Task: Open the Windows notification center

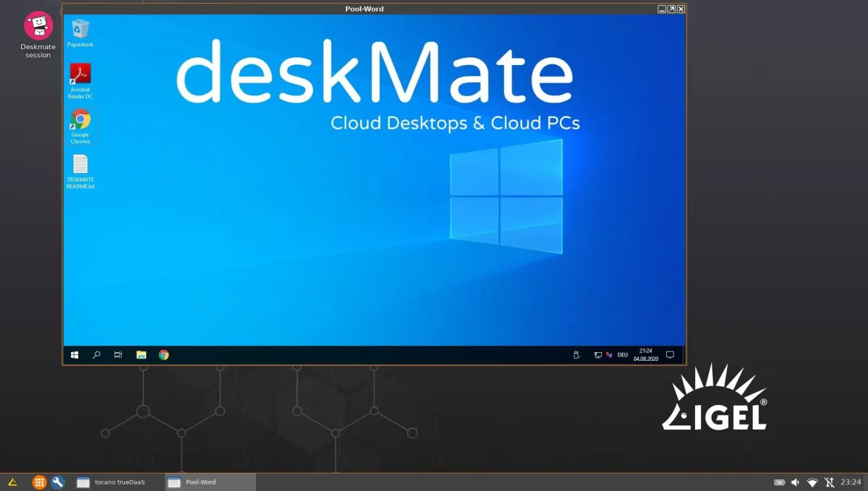Action: tap(670, 355)
